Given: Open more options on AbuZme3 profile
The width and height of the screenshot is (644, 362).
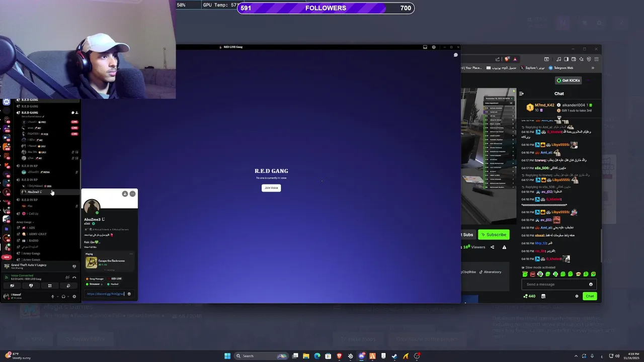Looking at the screenshot, I should [x=132, y=194].
